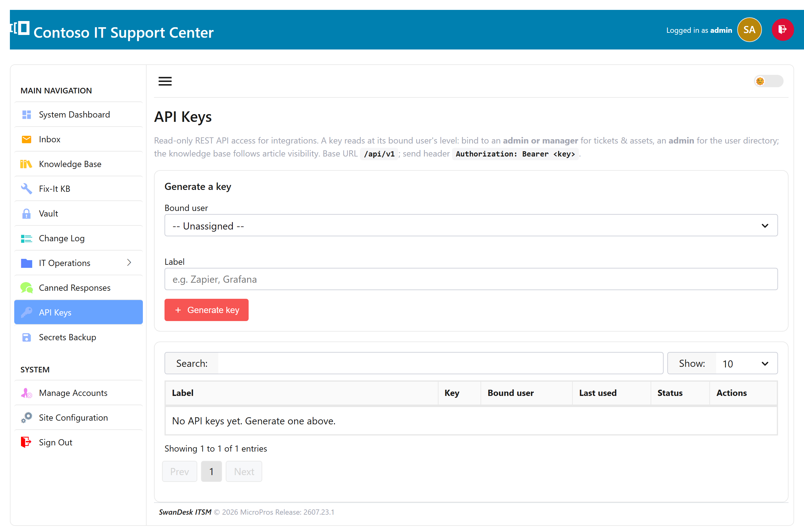The width and height of the screenshot is (804, 532).
Task: Focus the Label text input
Action: [x=471, y=279]
